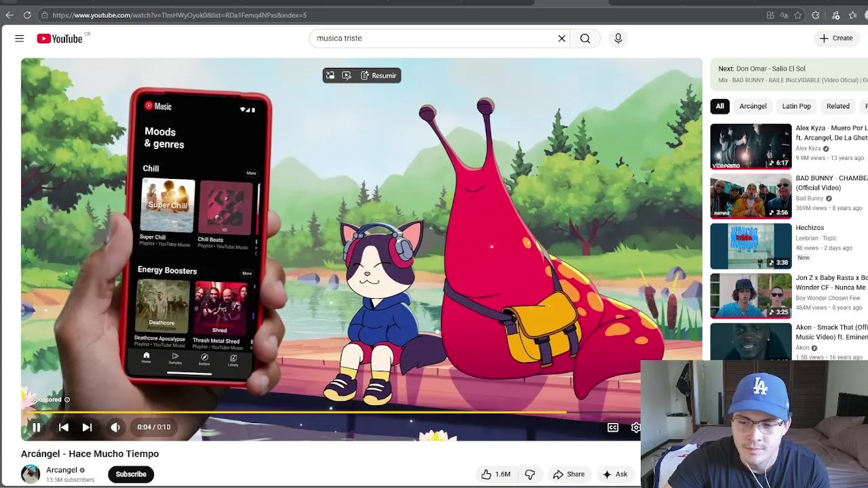The height and width of the screenshot is (488, 868).
Task: Open Hechizos video thumbnail
Action: coord(751,246)
